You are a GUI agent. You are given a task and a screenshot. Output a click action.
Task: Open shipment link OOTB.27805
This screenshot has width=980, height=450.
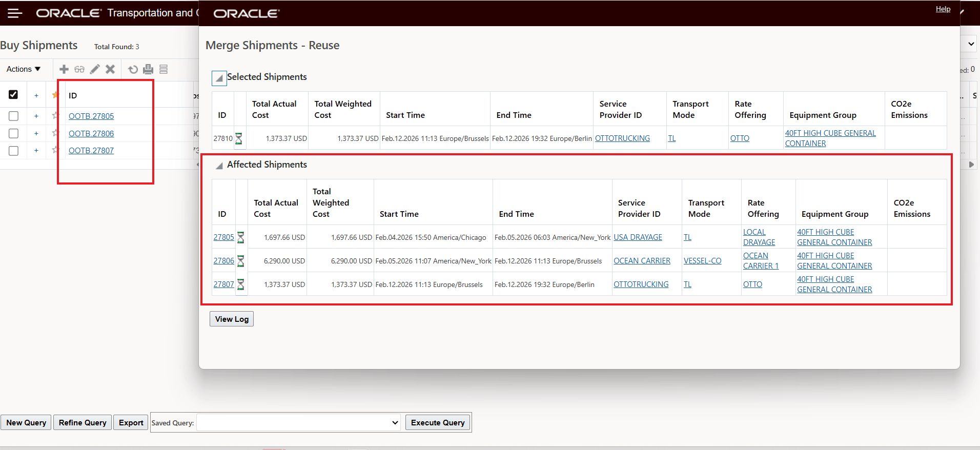coord(91,116)
